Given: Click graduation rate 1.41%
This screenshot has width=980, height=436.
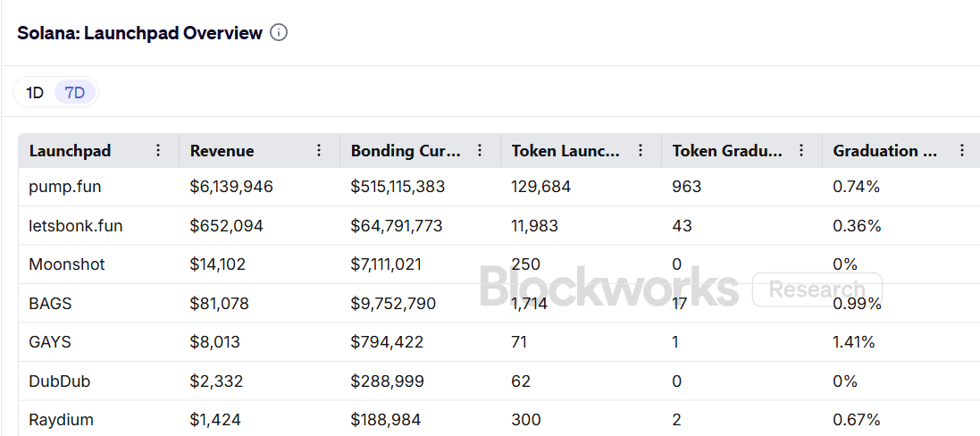Looking at the screenshot, I should (854, 342).
